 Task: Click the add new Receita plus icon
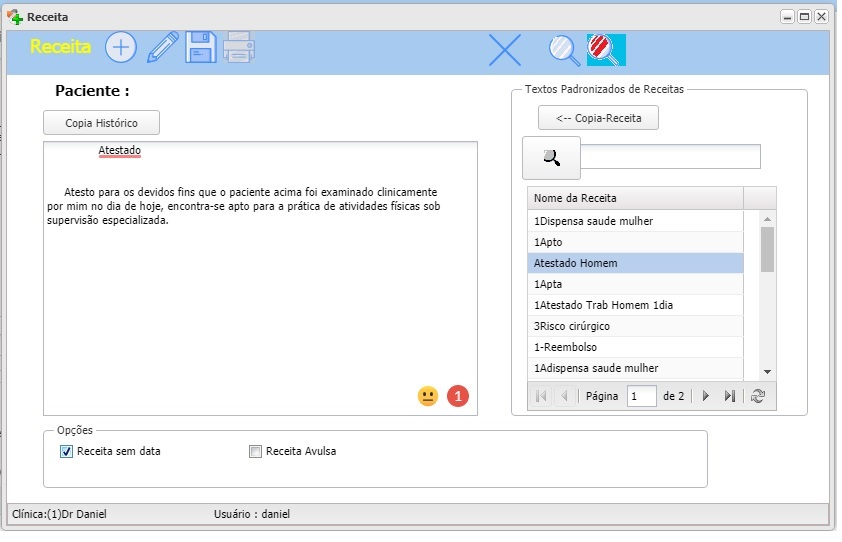(121, 47)
